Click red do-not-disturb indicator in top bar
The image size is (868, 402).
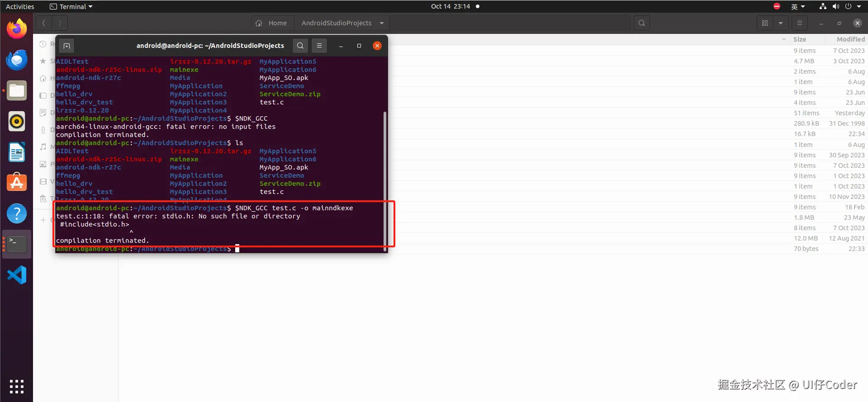click(777, 6)
